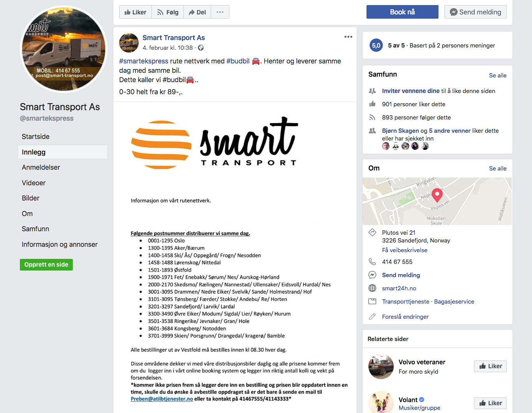The width and height of the screenshot is (532, 413).
Task: Like the Smart Transport As page
Action: (135, 12)
